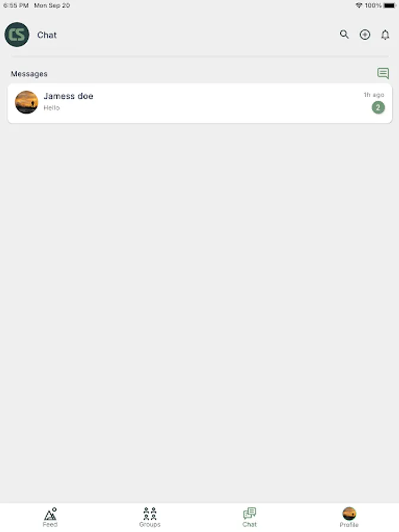Tap the Chat bubbles icon in bottom bar
Image resolution: width=399 pixels, height=532 pixels.
(249, 513)
